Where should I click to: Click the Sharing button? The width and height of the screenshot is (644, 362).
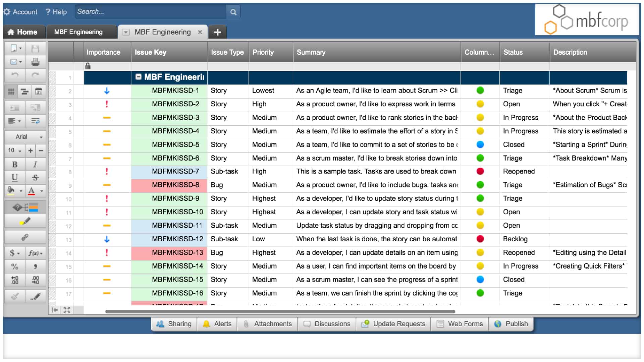[174, 324]
